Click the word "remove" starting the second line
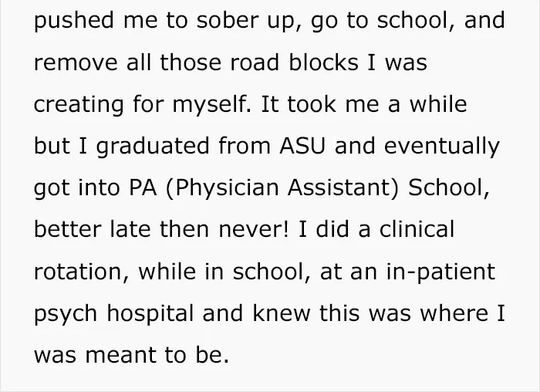 tap(76, 63)
